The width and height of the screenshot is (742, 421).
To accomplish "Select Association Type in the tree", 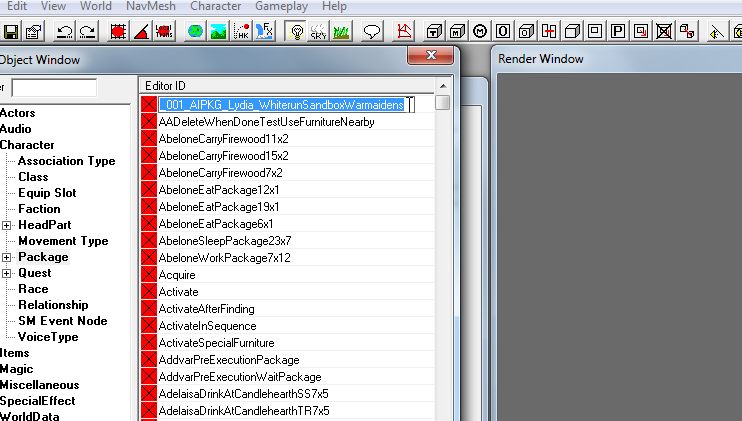I will (67, 161).
